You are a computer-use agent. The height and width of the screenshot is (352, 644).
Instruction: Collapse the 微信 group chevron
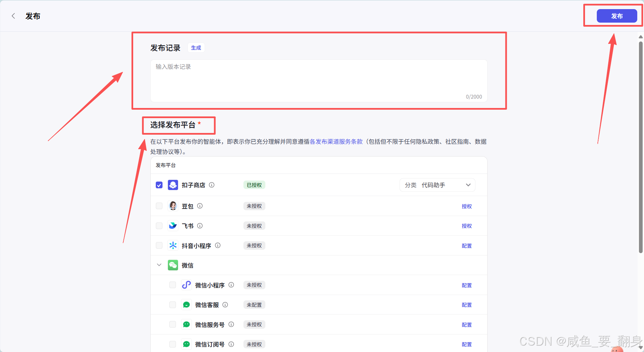[159, 265]
